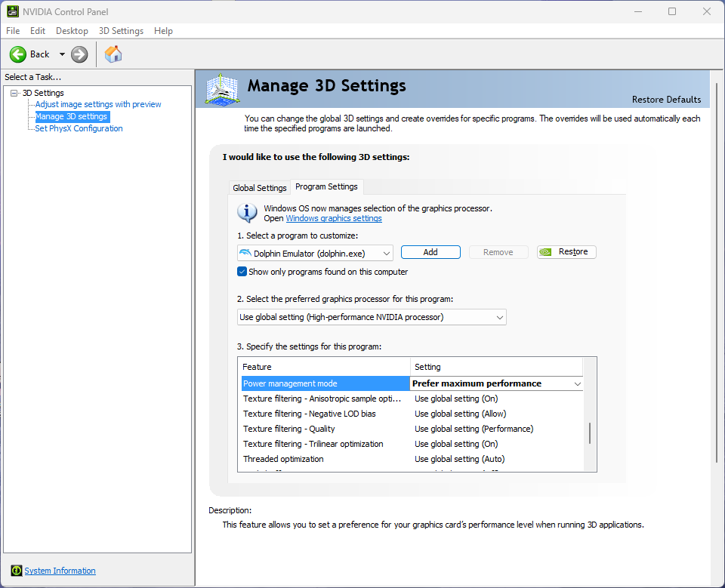Select the Program Settings tab
This screenshot has height=588, width=725.
pyautogui.click(x=326, y=186)
